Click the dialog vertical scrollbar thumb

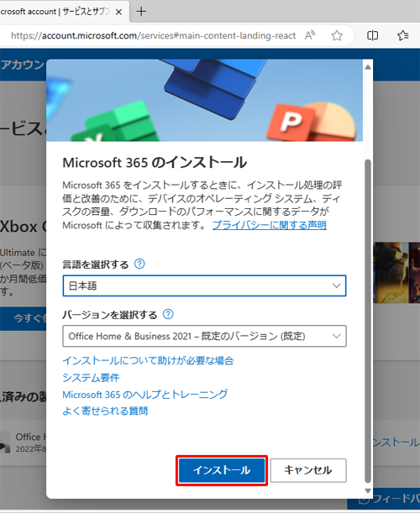pos(368,322)
